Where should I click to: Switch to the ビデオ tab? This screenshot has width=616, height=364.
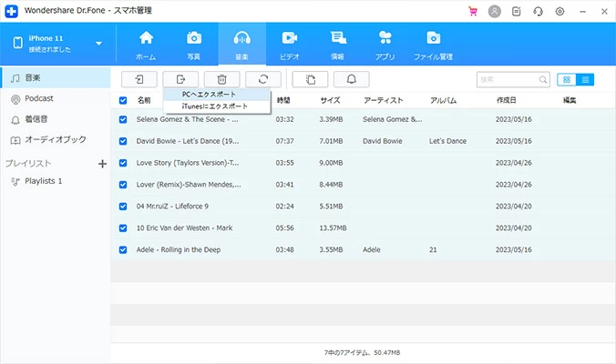[x=290, y=45]
